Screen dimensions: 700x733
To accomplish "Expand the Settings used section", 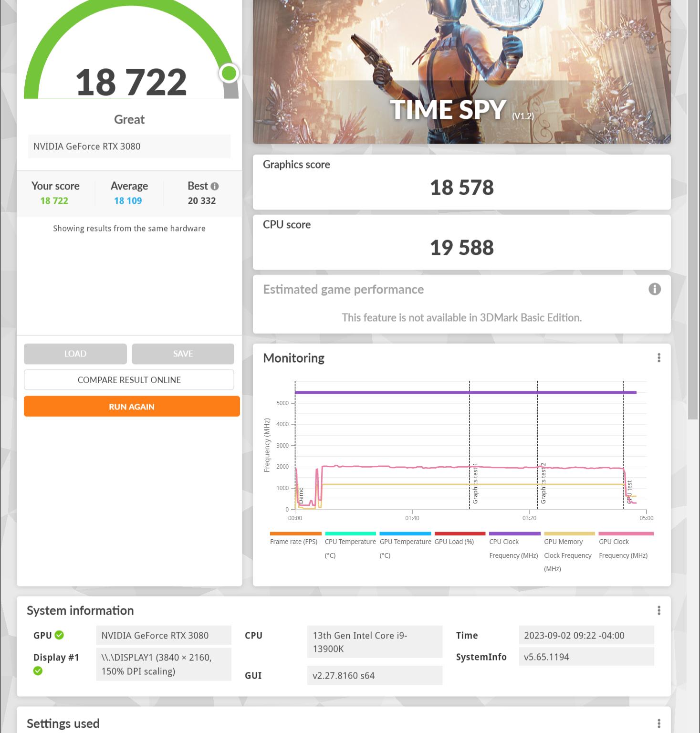I will [63, 723].
